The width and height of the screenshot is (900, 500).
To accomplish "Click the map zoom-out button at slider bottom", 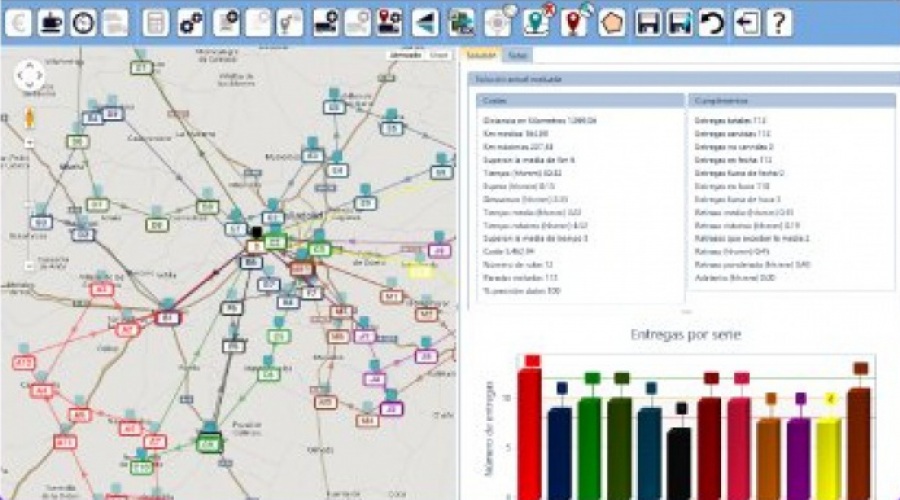I will (29, 265).
